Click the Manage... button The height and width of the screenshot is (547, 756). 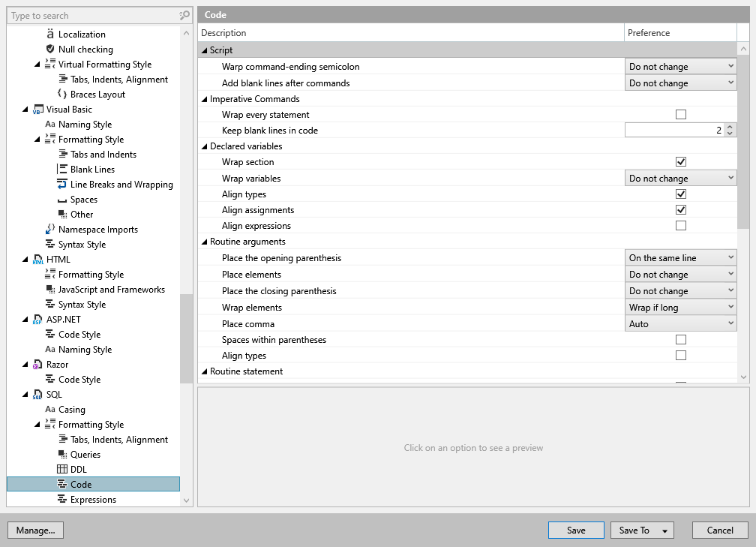point(36,530)
